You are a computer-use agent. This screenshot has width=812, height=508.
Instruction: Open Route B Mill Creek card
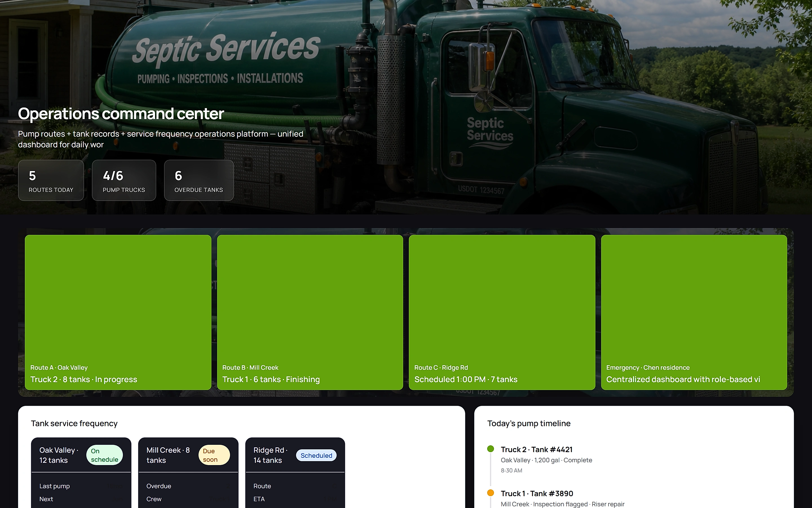click(310, 312)
